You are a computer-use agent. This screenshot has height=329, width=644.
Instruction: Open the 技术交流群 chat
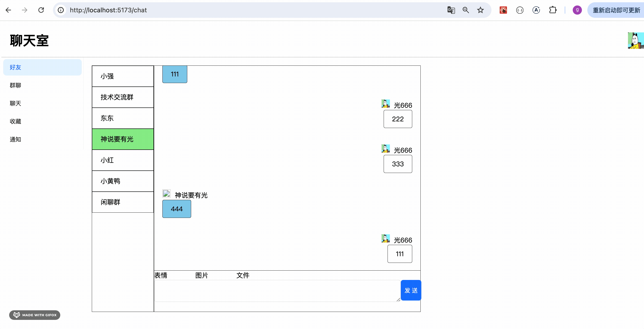click(x=122, y=97)
